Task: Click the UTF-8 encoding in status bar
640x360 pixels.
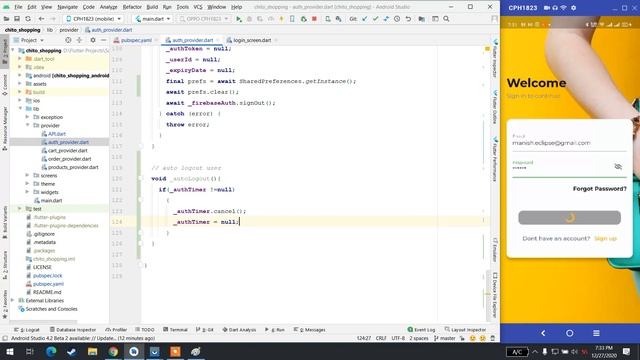Action: (398, 338)
